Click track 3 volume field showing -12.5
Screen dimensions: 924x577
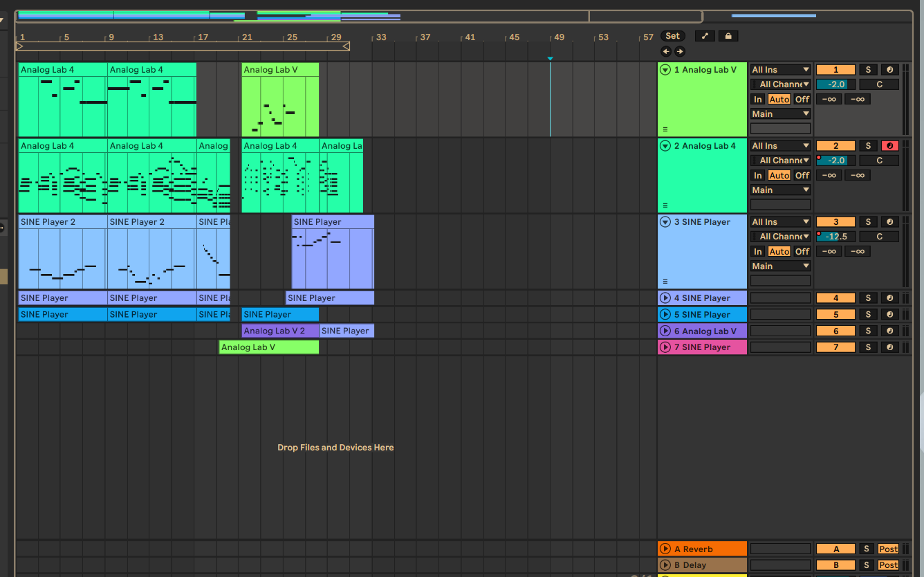pyautogui.click(x=835, y=237)
